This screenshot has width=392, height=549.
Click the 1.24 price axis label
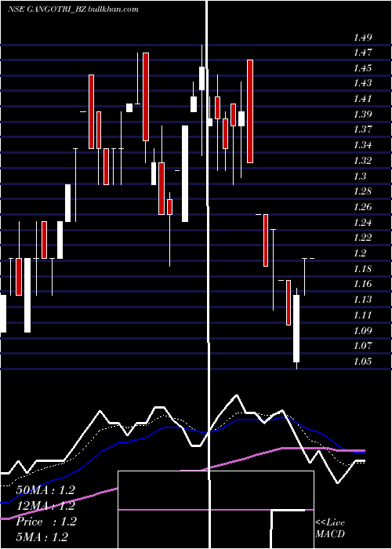point(362,222)
